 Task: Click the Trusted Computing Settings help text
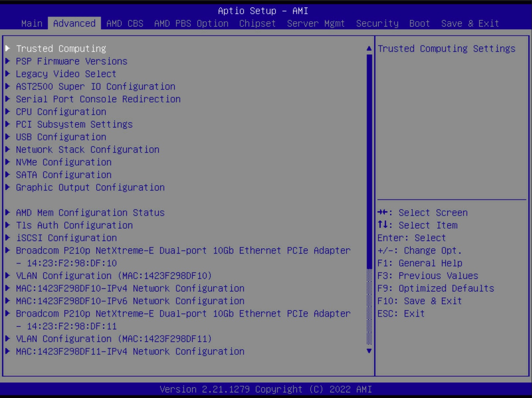(x=447, y=49)
